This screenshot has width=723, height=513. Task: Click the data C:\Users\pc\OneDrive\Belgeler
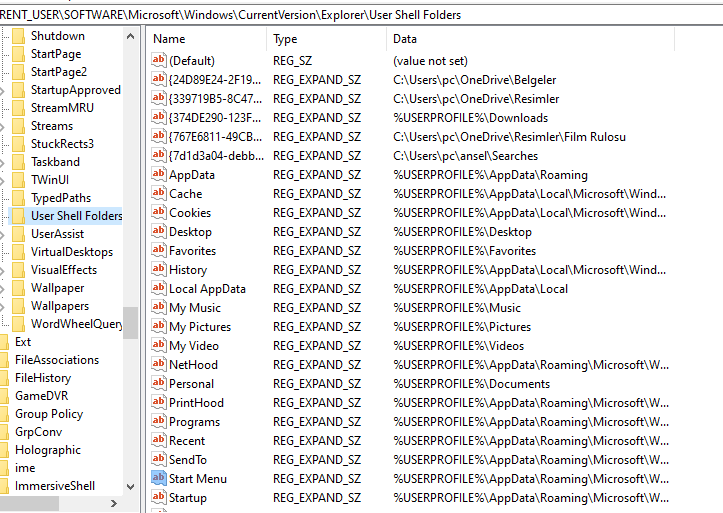click(474, 80)
